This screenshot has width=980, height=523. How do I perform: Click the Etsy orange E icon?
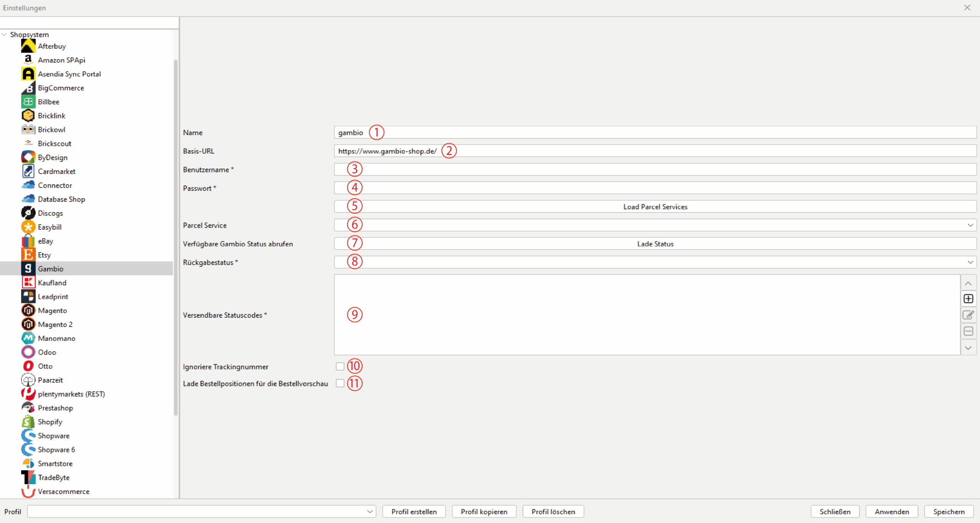click(x=28, y=255)
